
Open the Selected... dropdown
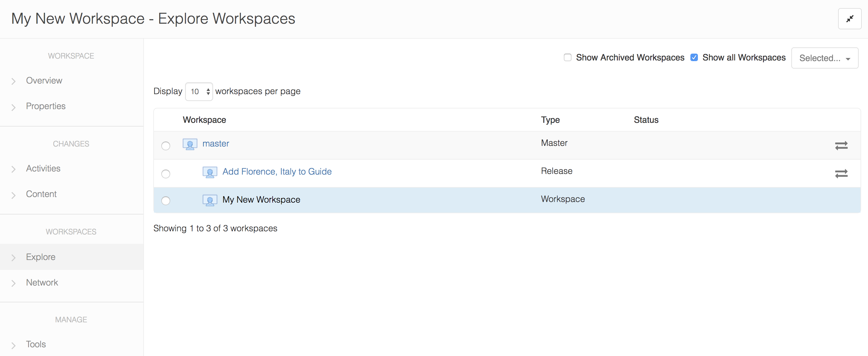(824, 58)
